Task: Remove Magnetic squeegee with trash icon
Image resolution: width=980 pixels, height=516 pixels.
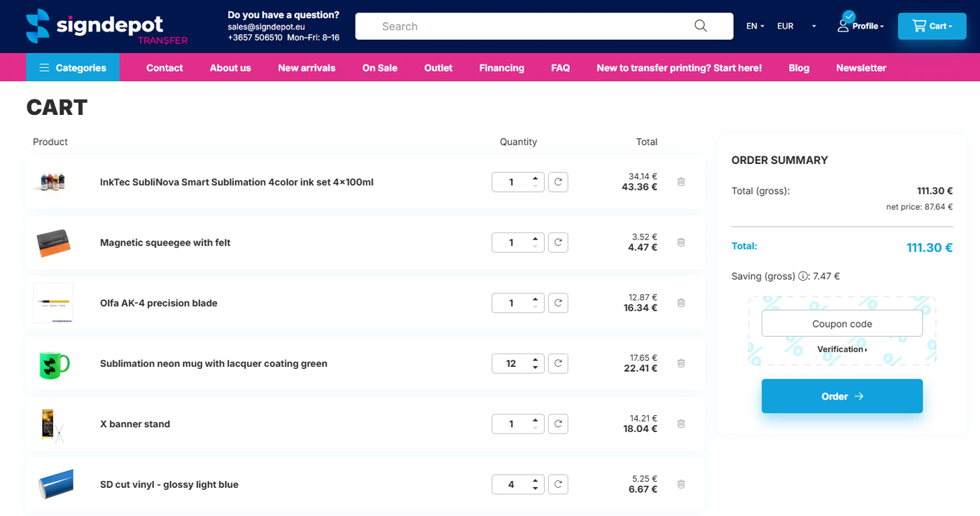Action: (x=681, y=242)
